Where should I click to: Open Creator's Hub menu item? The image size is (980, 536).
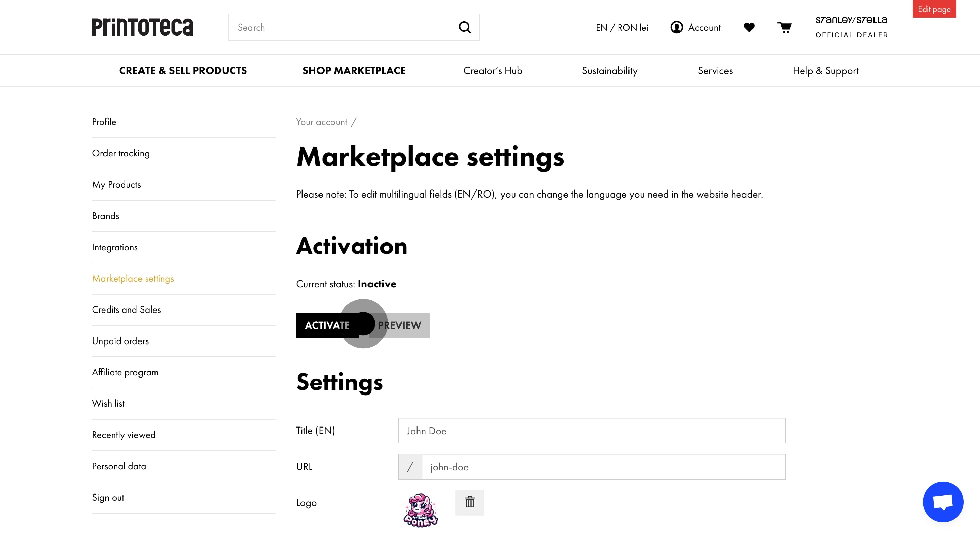click(493, 71)
